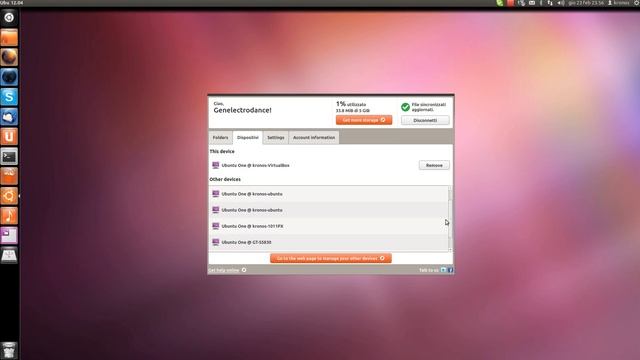Click the Twitter icon next to Talk to us
640x360 pixels.
[443, 270]
